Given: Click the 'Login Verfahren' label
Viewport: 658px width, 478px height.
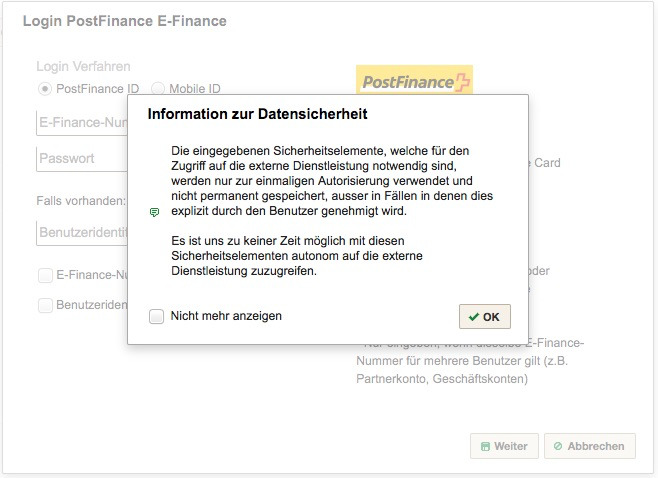Looking at the screenshot, I should (x=83, y=66).
